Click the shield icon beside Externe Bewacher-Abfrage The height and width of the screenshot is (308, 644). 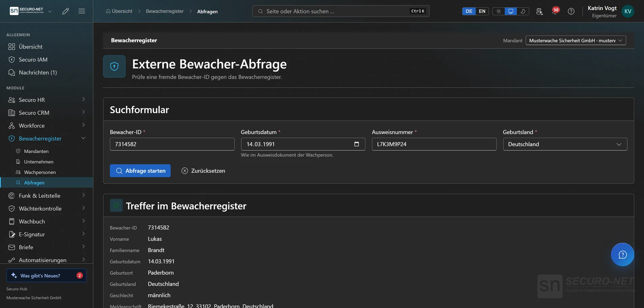[x=114, y=66]
